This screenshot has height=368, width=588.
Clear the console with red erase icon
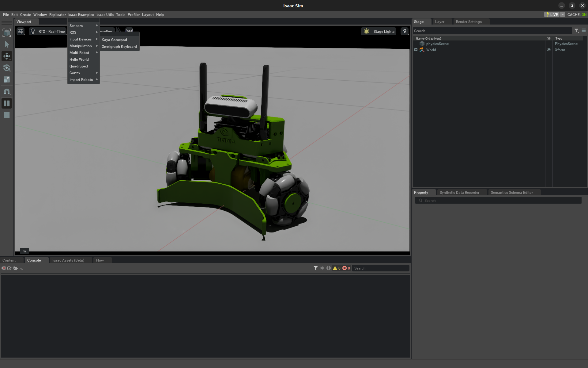(3, 268)
